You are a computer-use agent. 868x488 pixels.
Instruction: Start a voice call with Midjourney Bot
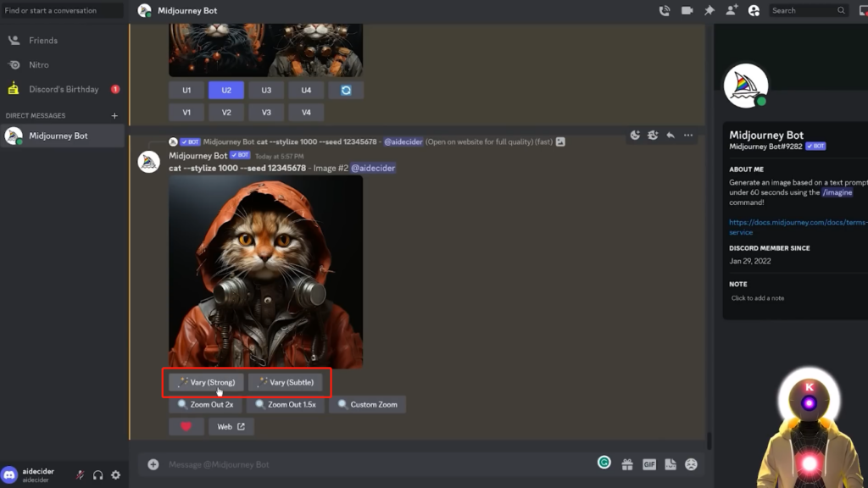[665, 11]
